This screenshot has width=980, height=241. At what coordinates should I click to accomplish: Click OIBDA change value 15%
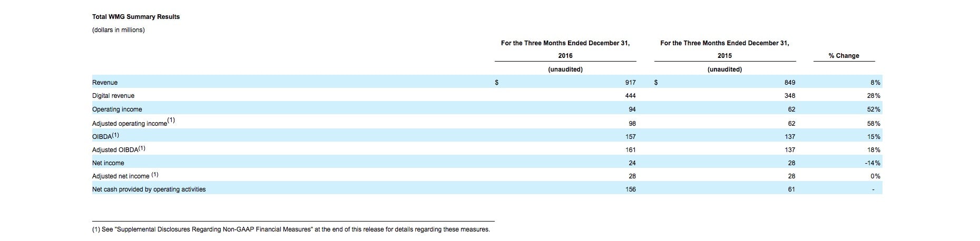pos(874,137)
